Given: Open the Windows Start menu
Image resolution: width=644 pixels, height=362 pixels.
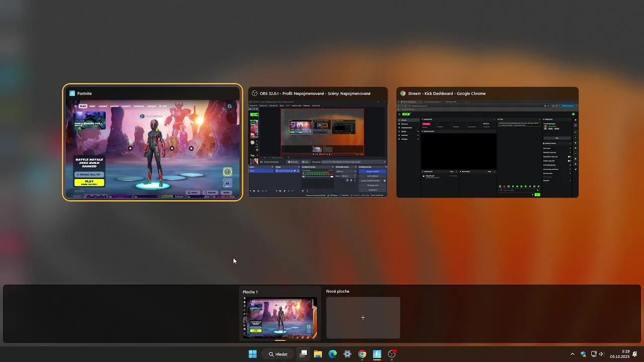Looking at the screenshot, I should coord(253,354).
